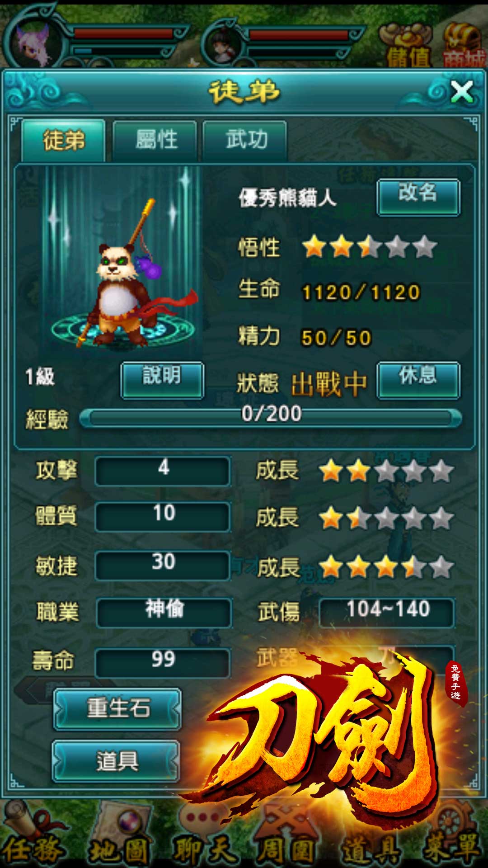The width and height of the screenshot is (488, 868).
Task: Open the 說明 description button
Action: 162,380
